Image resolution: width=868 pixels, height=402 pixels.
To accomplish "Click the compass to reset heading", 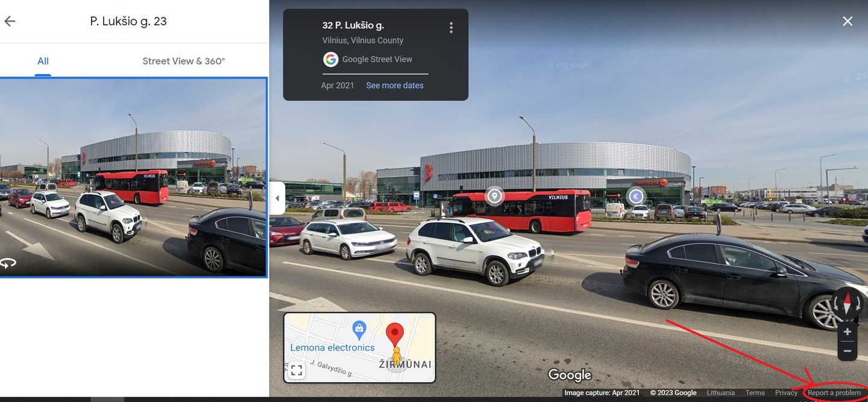I will [847, 303].
